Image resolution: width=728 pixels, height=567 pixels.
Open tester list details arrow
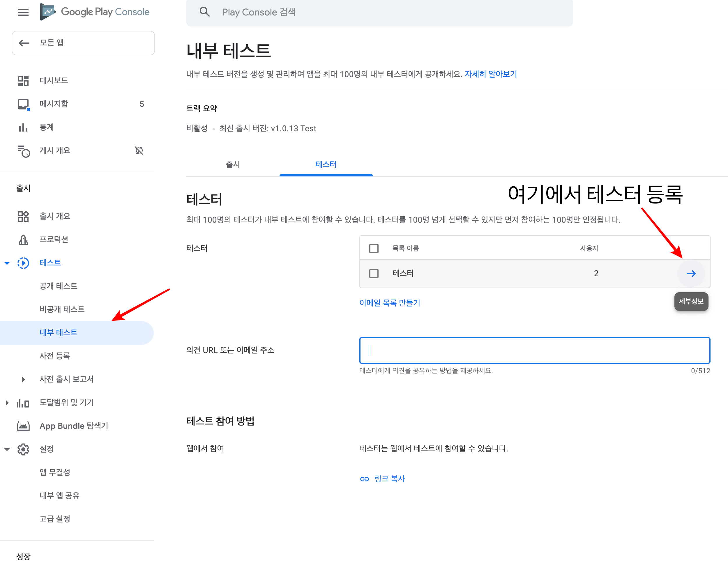point(691,274)
